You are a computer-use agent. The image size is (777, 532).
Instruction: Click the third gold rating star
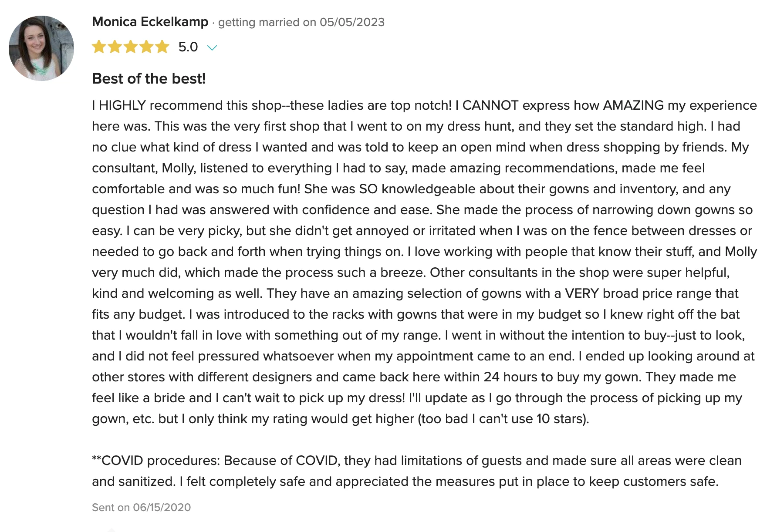point(131,47)
